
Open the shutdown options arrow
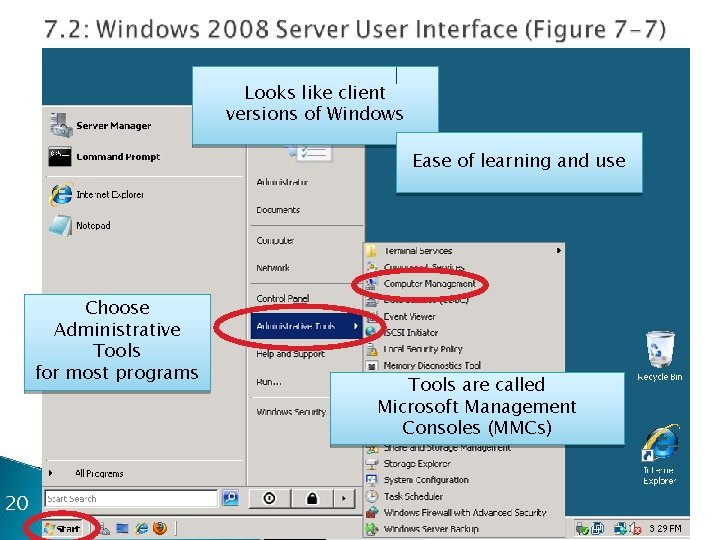click(x=344, y=498)
